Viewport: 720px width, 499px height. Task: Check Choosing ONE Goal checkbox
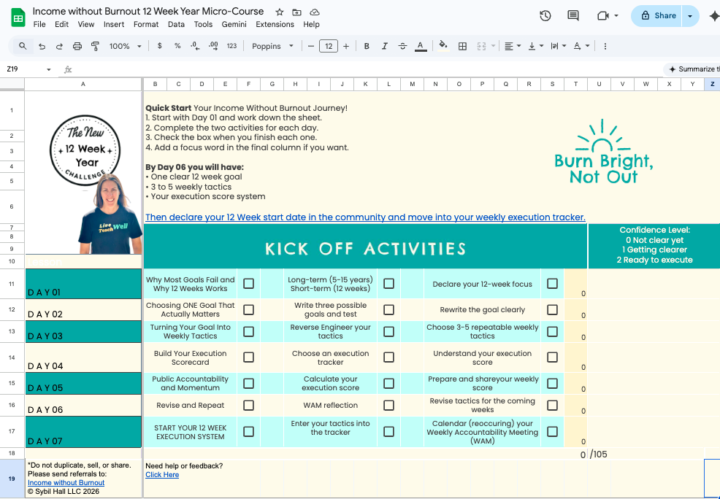(x=248, y=310)
